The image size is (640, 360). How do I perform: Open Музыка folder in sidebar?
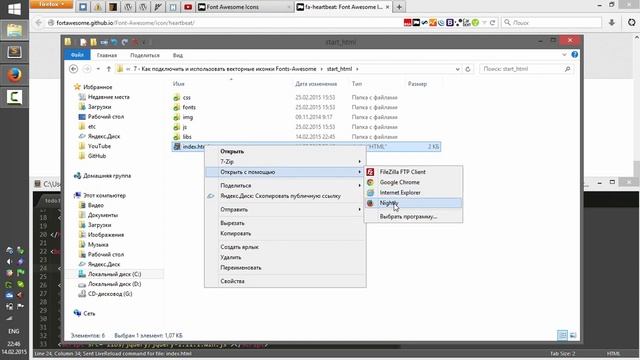[x=98, y=244]
